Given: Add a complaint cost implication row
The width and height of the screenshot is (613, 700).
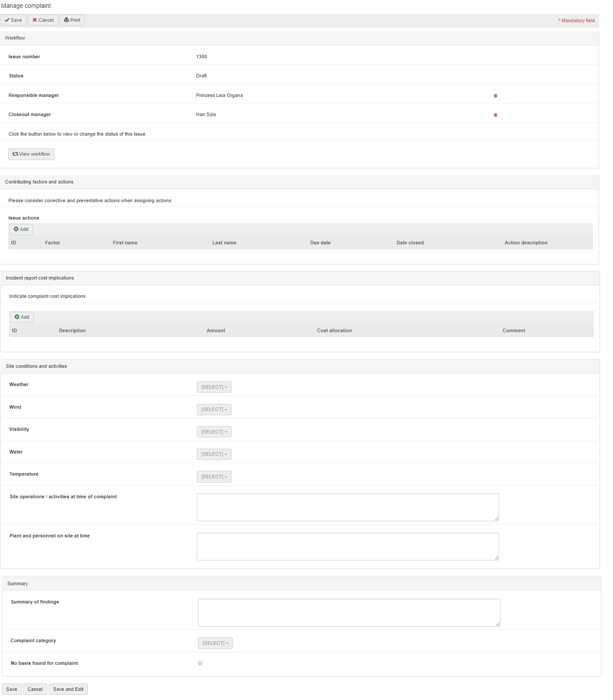Looking at the screenshot, I should click(22, 317).
